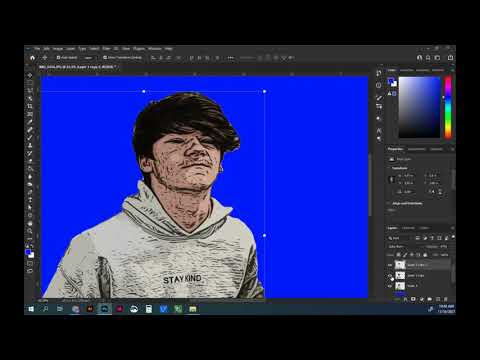Select the Clone Stamp tool
480x360 pixels.
30,145
